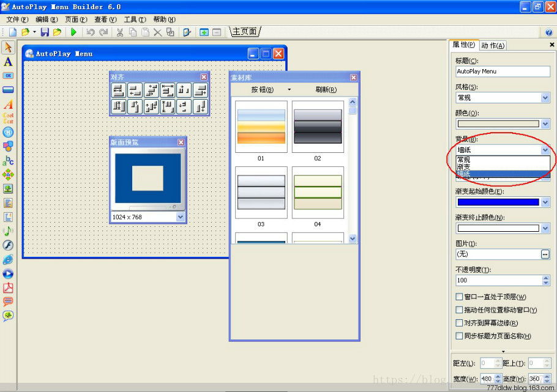
Task: Click the 标题 title input field
Action: [503, 72]
